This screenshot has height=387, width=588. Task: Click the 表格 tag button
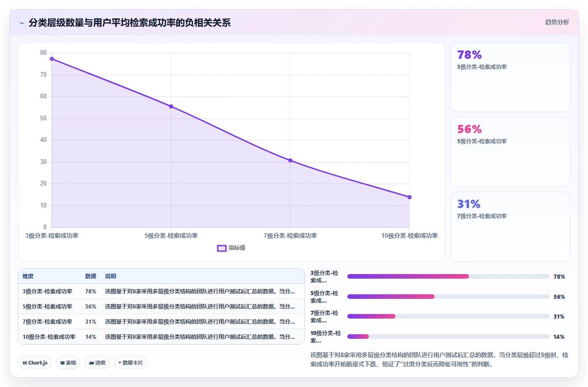(x=68, y=363)
